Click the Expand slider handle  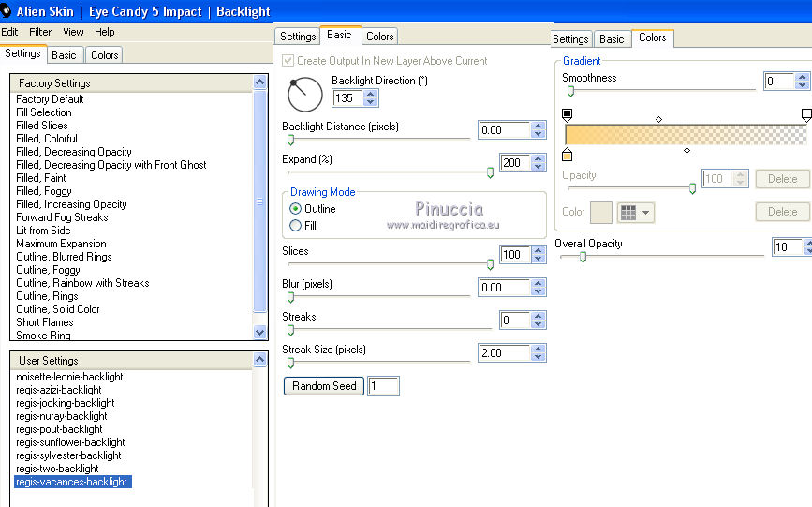coord(491,172)
